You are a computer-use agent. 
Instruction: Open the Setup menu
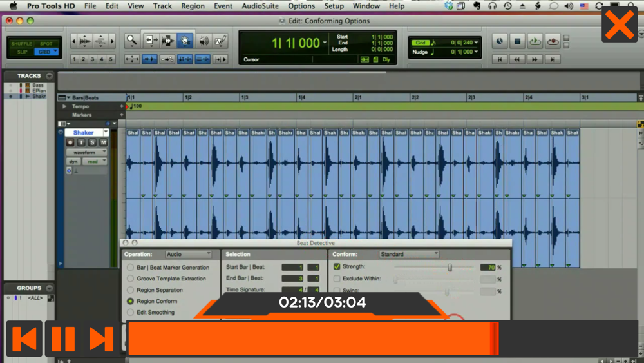(x=334, y=6)
